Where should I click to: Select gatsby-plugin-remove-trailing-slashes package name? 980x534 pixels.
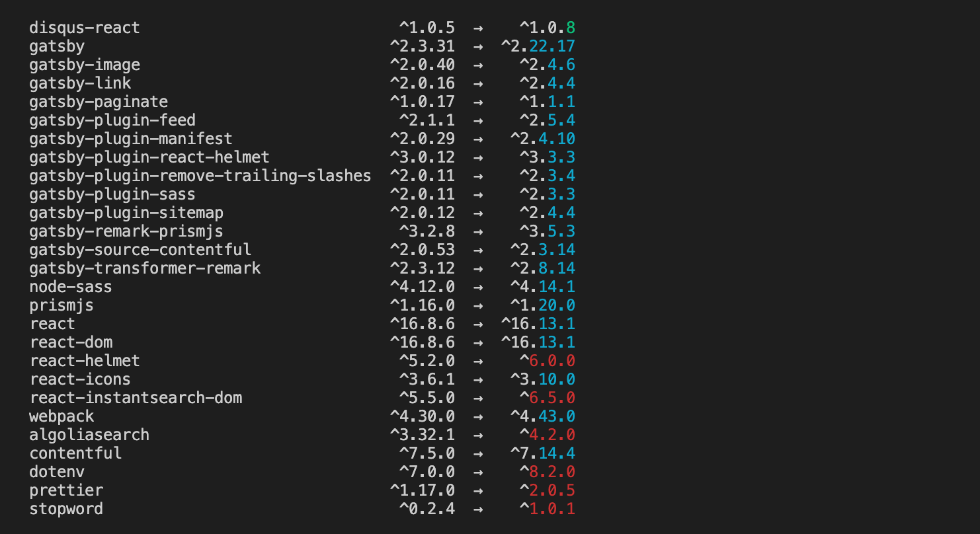point(200,176)
